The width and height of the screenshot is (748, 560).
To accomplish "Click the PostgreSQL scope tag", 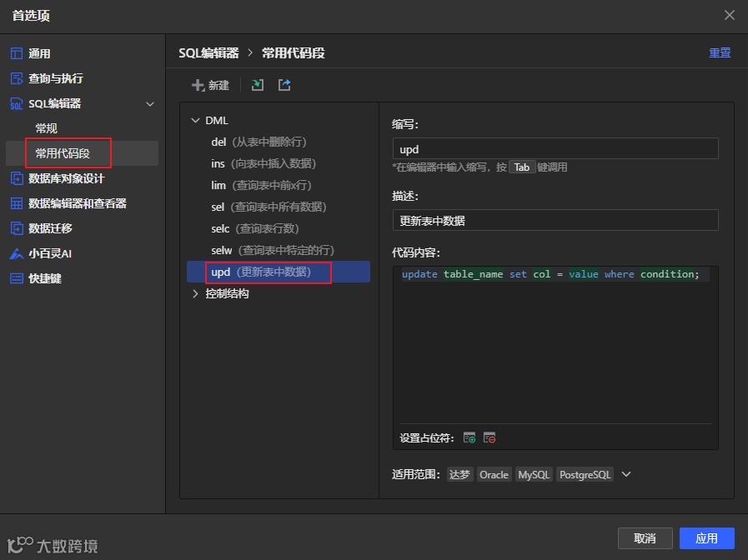I will tap(585, 475).
